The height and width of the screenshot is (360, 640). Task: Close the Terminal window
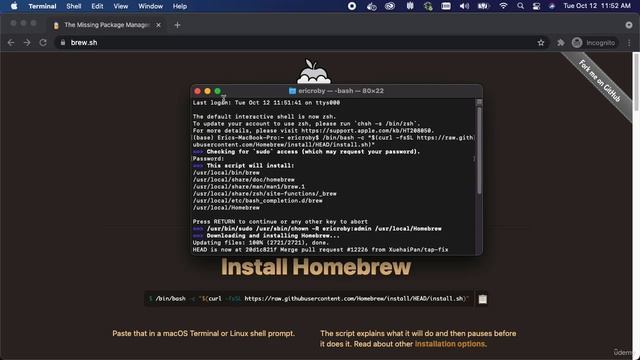tap(198, 91)
